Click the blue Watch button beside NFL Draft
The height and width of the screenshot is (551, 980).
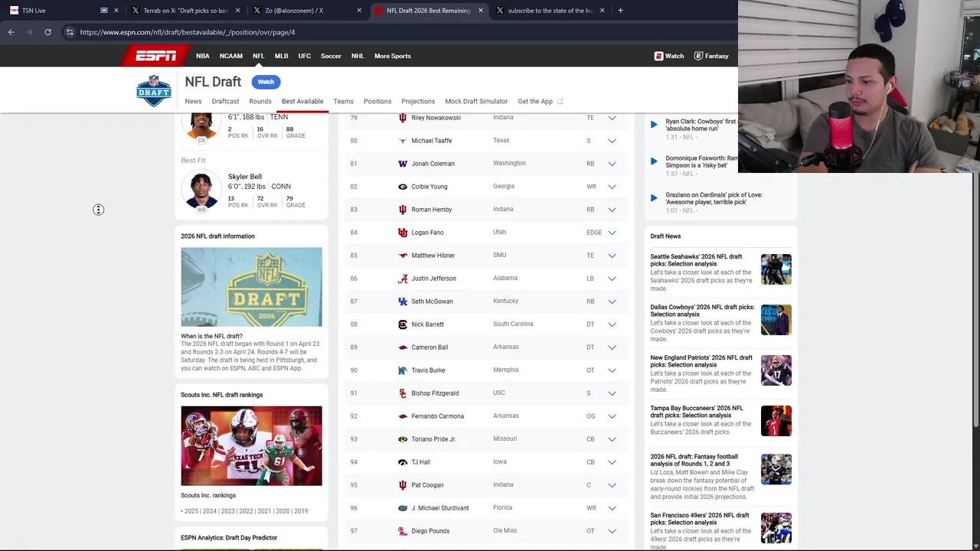click(266, 82)
